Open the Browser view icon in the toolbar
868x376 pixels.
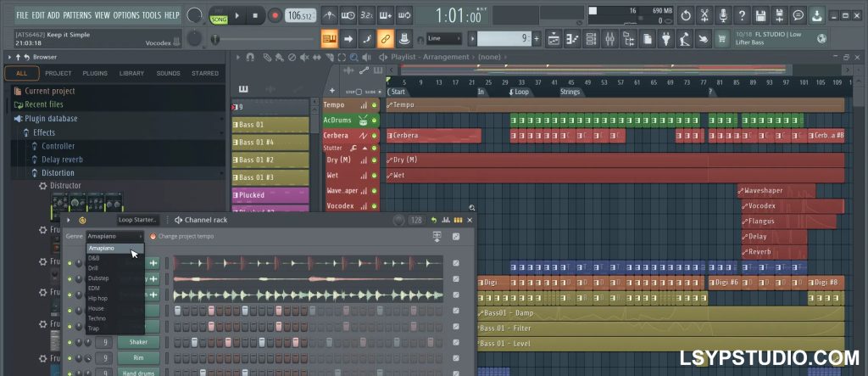(x=629, y=39)
